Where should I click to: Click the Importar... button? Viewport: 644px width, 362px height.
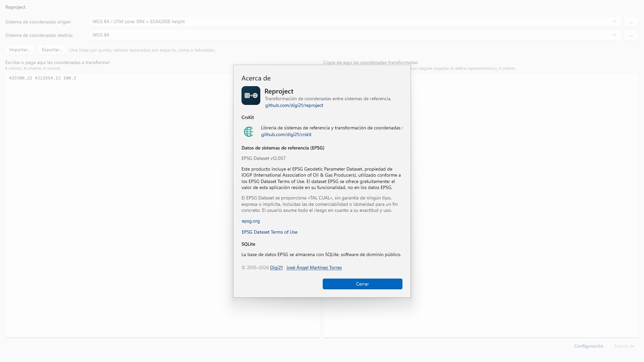20,50
